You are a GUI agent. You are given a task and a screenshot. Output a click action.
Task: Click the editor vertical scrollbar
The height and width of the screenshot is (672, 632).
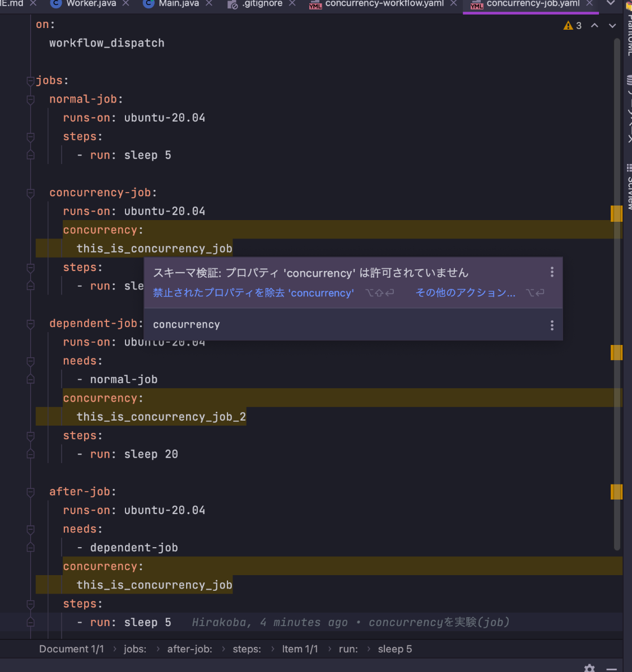click(617, 294)
